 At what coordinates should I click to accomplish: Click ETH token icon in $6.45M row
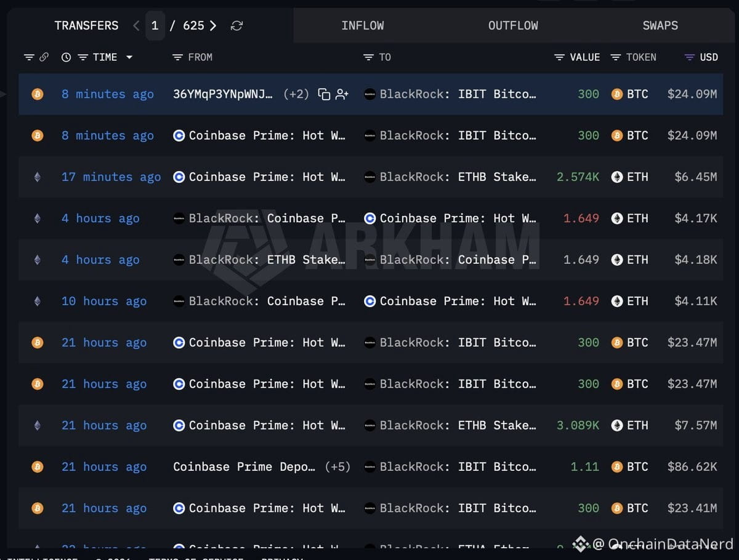(x=616, y=177)
